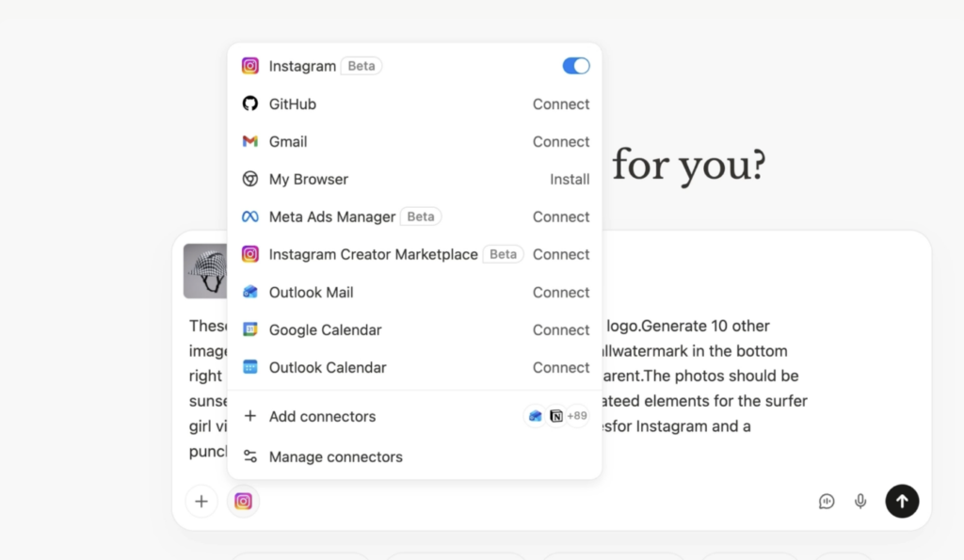964x560 pixels.
Task: Click the Instagram connector button in composer
Action: tap(243, 501)
